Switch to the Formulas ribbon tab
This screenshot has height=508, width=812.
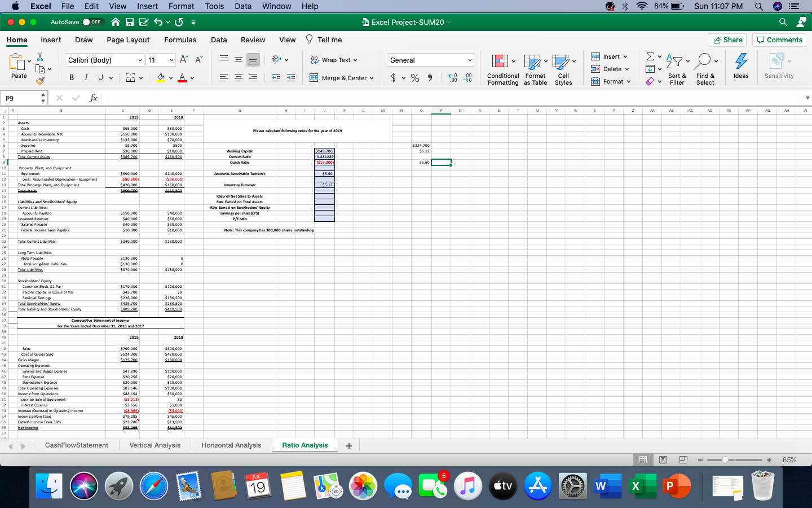point(180,40)
